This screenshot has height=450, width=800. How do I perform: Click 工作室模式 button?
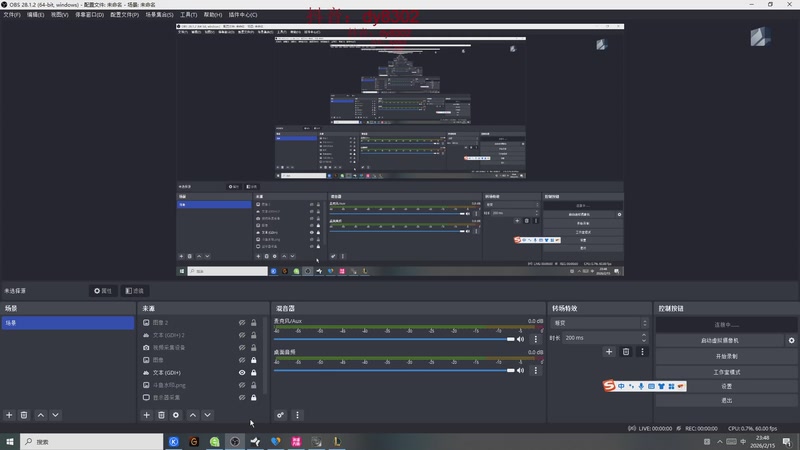point(727,372)
